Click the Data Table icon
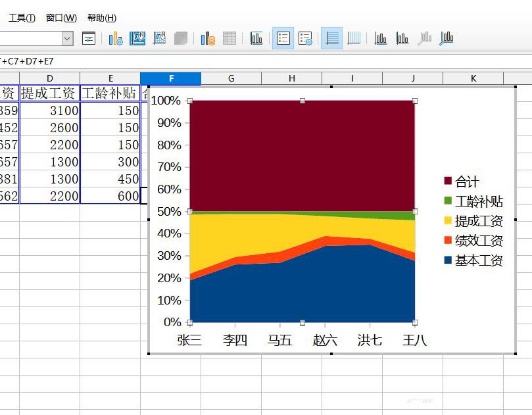The image size is (532, 415). [230, 38]
